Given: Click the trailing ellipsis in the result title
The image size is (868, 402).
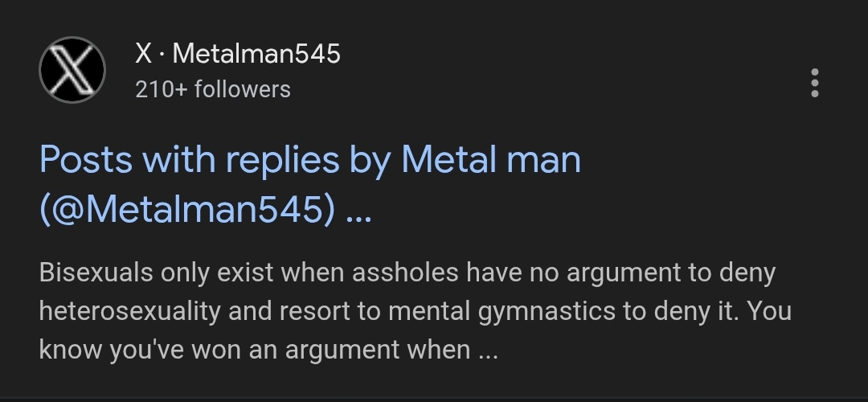Looking at the screenshot, I should coord(358,212).
